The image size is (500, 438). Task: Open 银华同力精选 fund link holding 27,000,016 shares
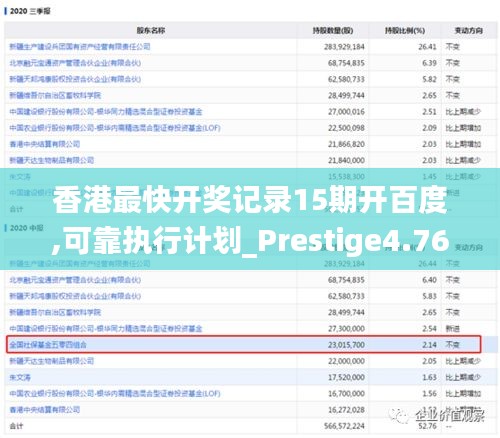(x=106, y=112)
